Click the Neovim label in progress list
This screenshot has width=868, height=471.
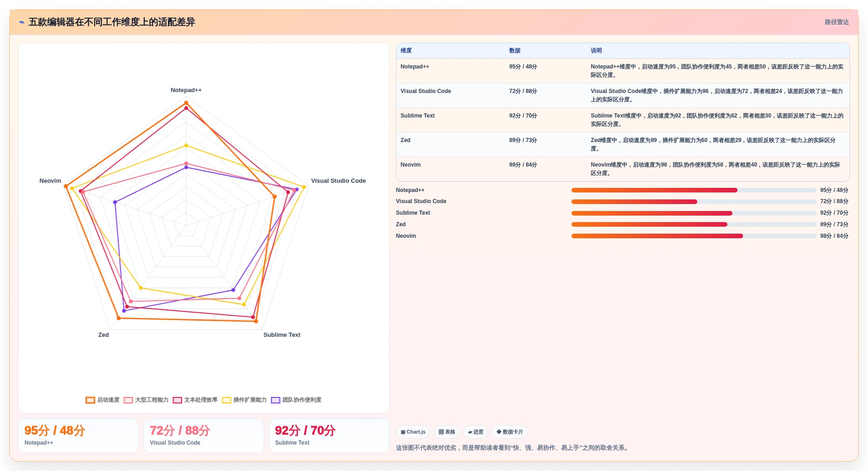[406, 236]
